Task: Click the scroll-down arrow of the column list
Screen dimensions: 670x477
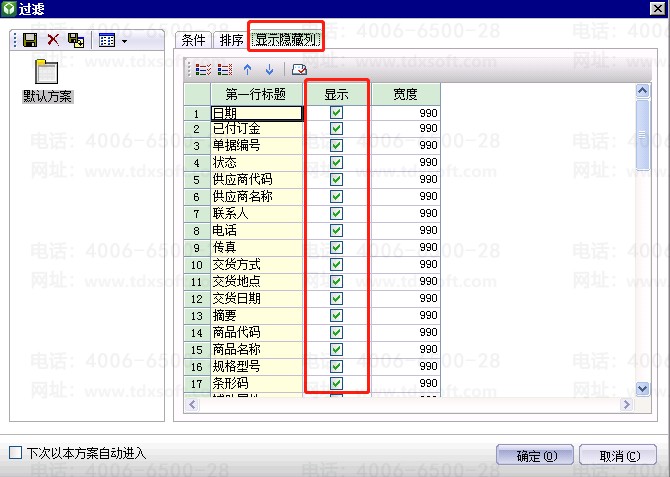Action: [642, 388]
